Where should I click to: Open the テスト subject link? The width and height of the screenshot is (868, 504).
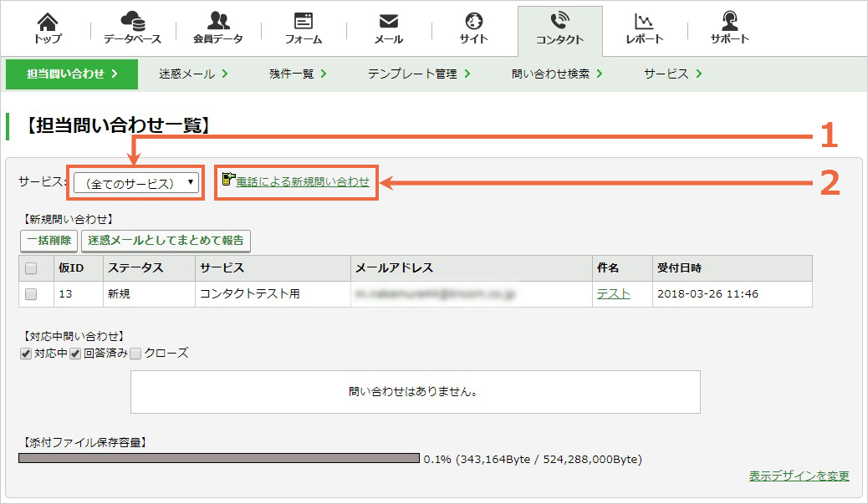tap(613, 293)
